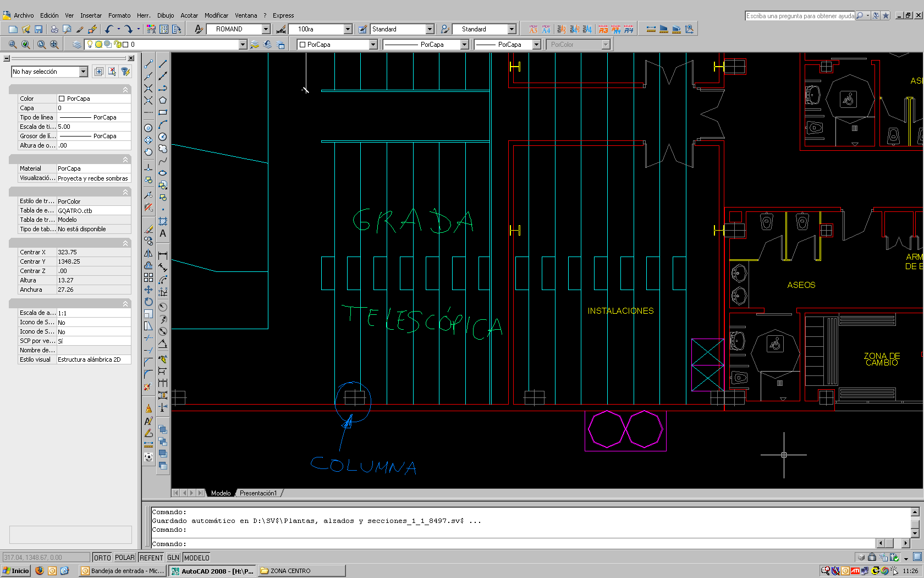924x578 pixels.
Task: Open ZONA CENTRO folder in taskbar
Action: click(x=302, y=571)
